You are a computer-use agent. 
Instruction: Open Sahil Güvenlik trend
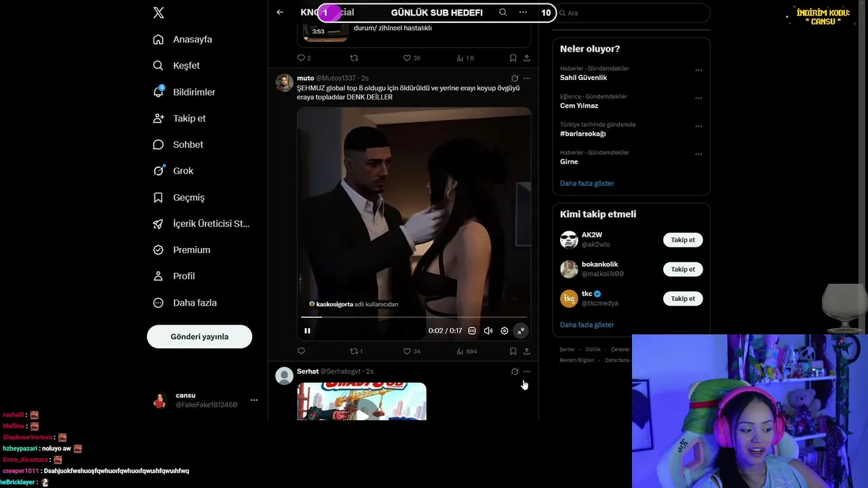(x=583, y=78)
